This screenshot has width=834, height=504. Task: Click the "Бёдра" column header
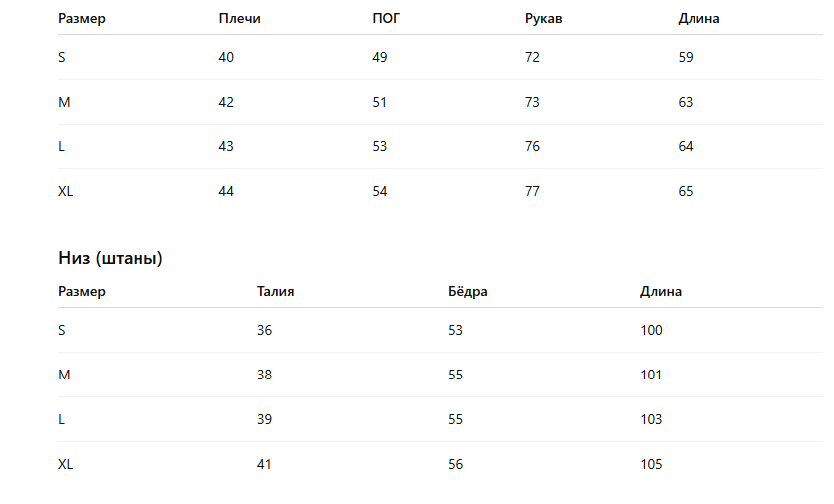click(468, 291)
